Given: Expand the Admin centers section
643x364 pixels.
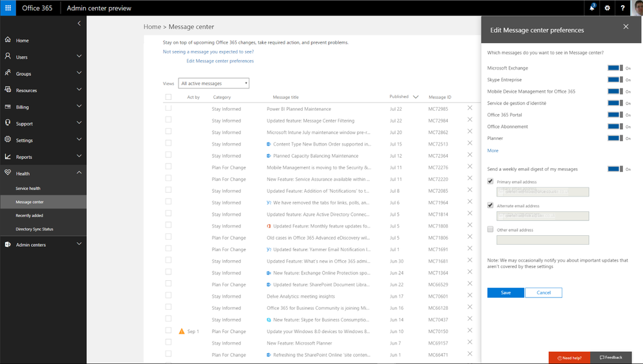Looking at the screenshot, I should click(79, 244).
